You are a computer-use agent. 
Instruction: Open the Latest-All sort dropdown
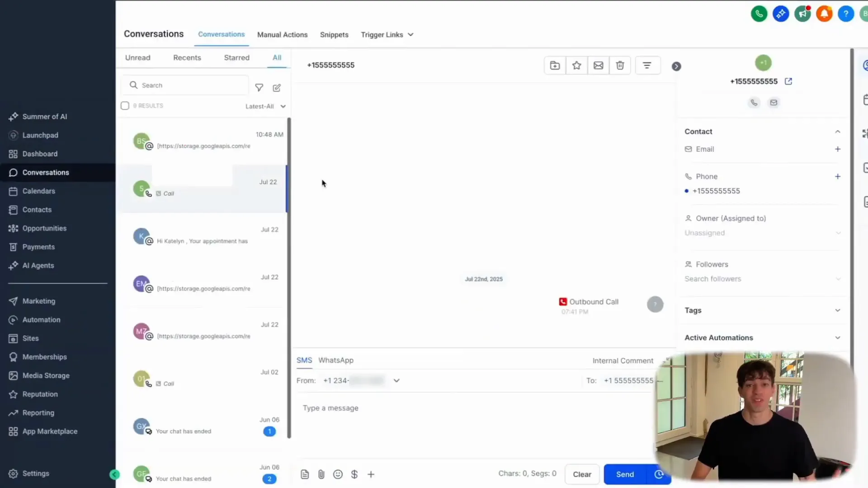coord(265,106)
